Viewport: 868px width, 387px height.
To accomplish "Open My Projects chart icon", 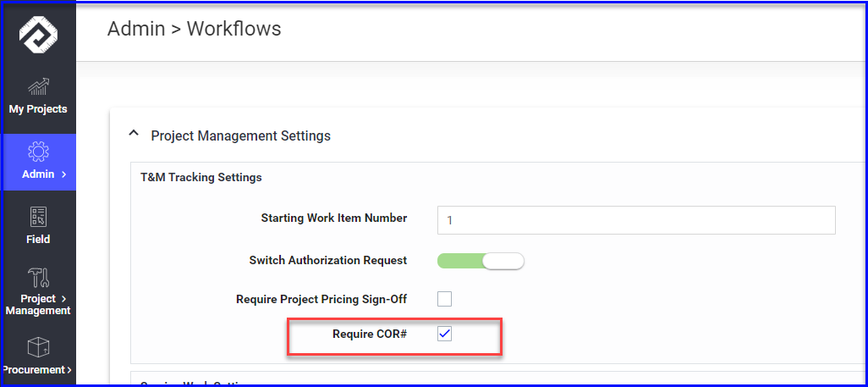I will click(x=38, y=86).
